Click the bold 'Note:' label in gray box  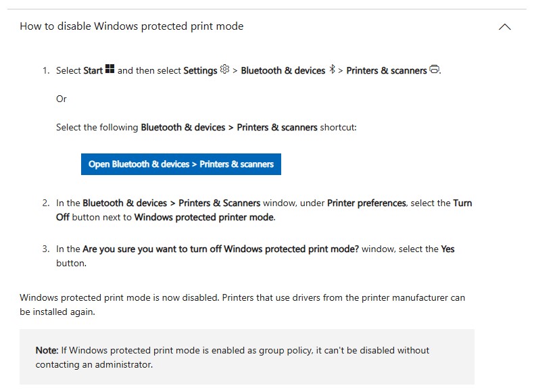(47, 350)
